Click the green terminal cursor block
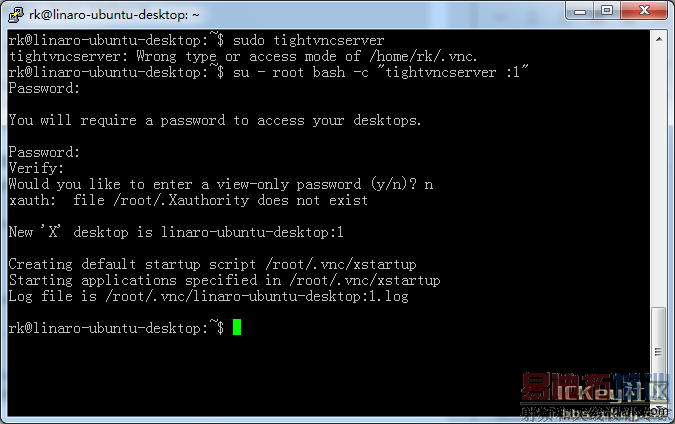 237,328
